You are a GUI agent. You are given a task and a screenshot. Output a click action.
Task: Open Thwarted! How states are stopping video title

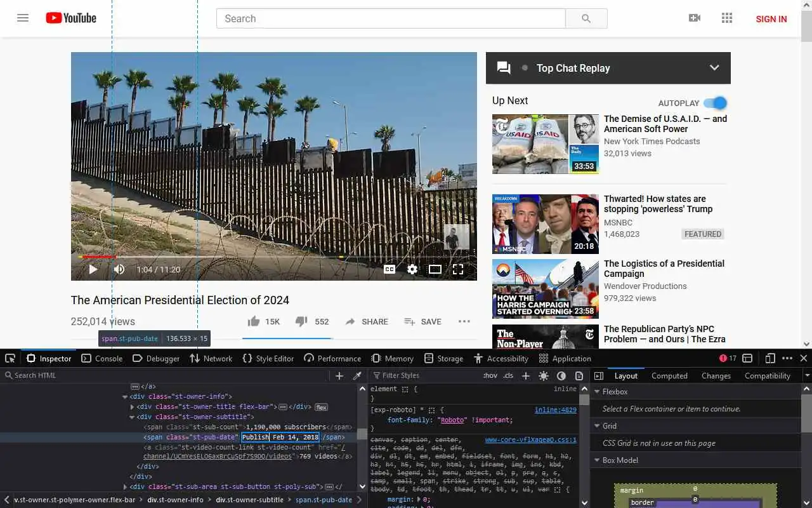click(658, 204)
